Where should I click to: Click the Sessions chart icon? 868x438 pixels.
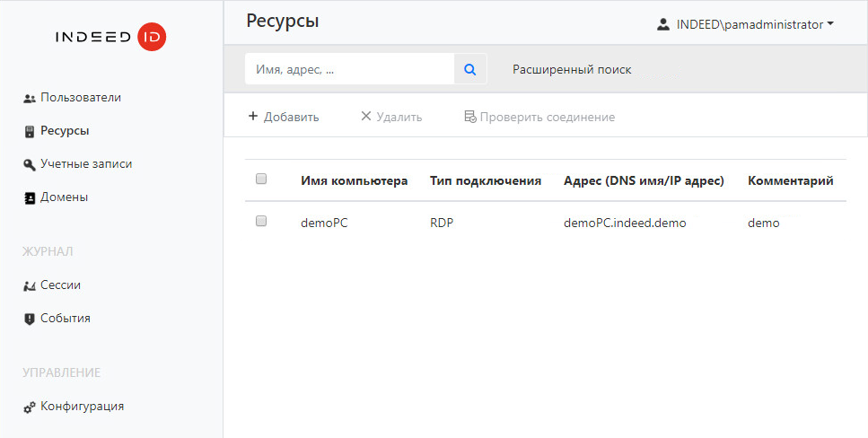tap(29, 285)
